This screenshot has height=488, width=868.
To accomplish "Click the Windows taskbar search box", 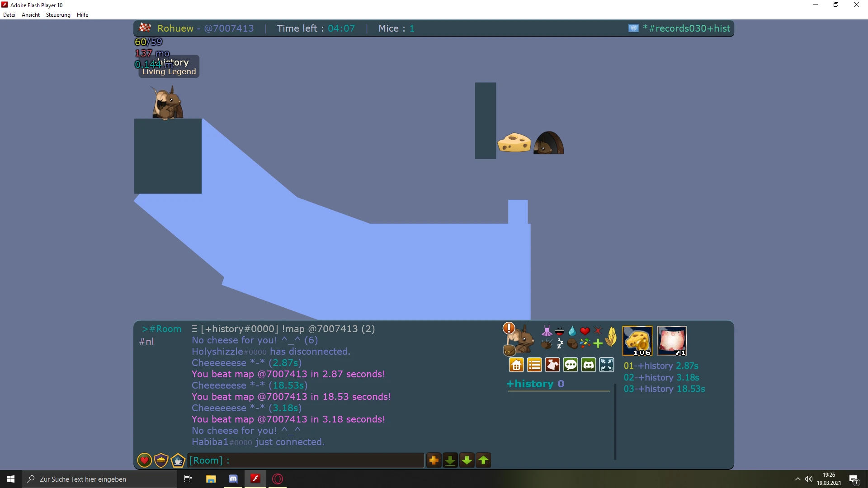I will pyautogui.click(x=99, y=479).
